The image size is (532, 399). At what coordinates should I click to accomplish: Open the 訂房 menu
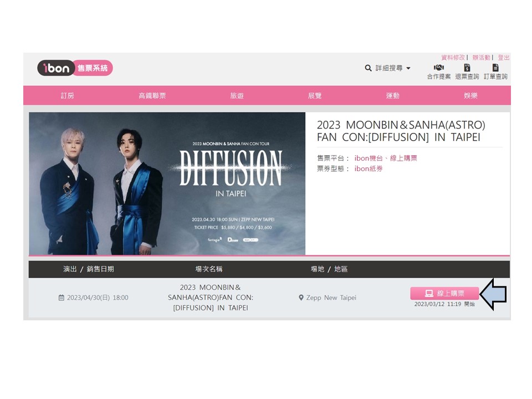coord(67,96)
